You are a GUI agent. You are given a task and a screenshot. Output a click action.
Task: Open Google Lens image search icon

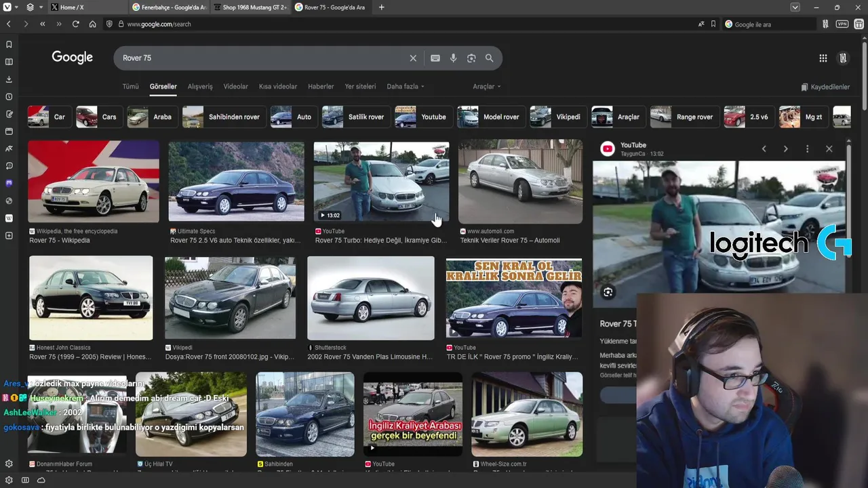[x=471, y=58]
